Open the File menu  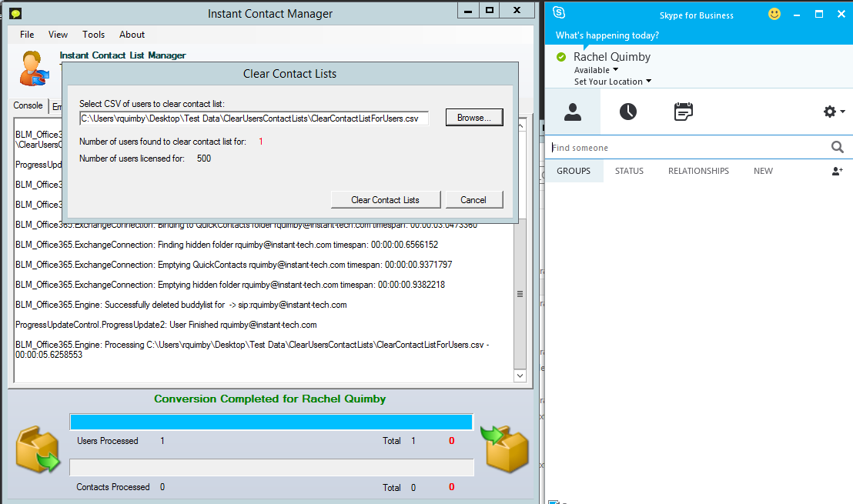coord(27,35)
